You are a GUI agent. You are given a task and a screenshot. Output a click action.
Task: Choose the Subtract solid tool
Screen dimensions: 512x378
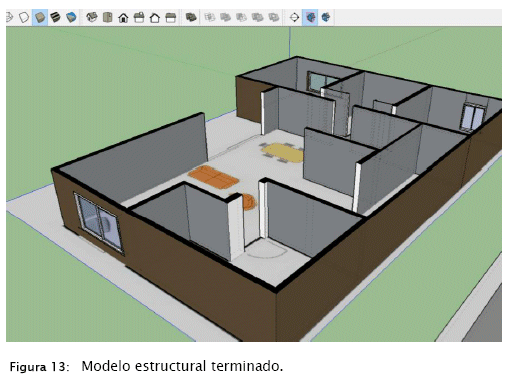click(241, 17)
